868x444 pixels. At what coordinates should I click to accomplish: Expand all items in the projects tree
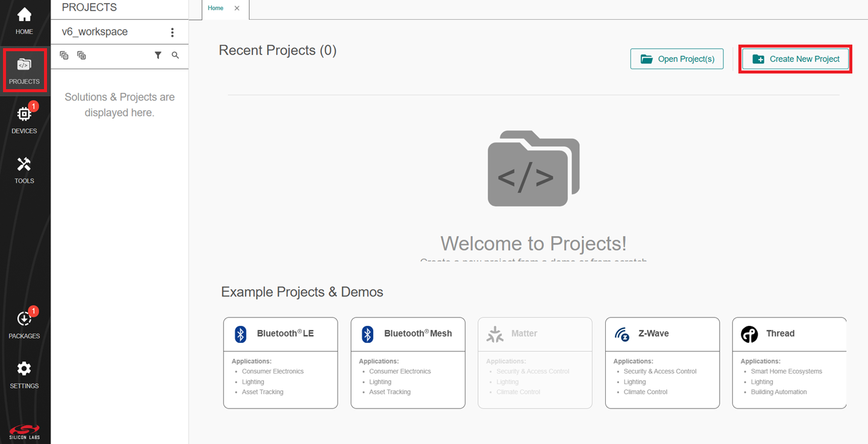click(81, 55)
